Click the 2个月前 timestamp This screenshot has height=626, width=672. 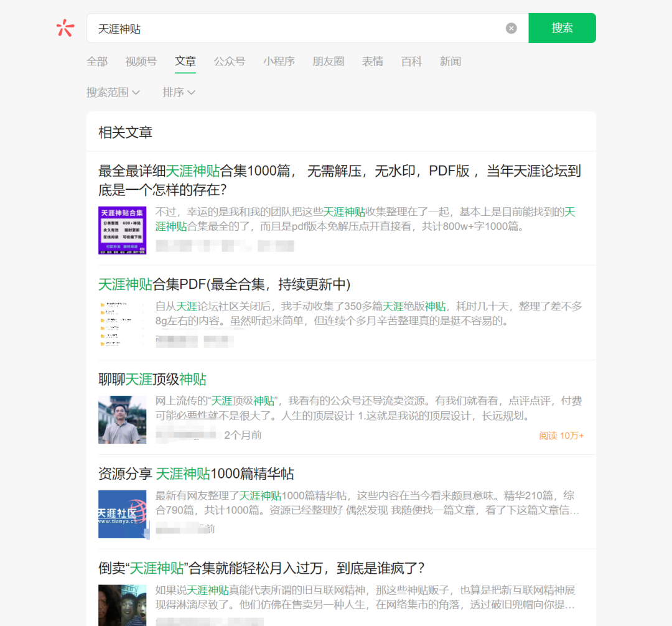243,436
